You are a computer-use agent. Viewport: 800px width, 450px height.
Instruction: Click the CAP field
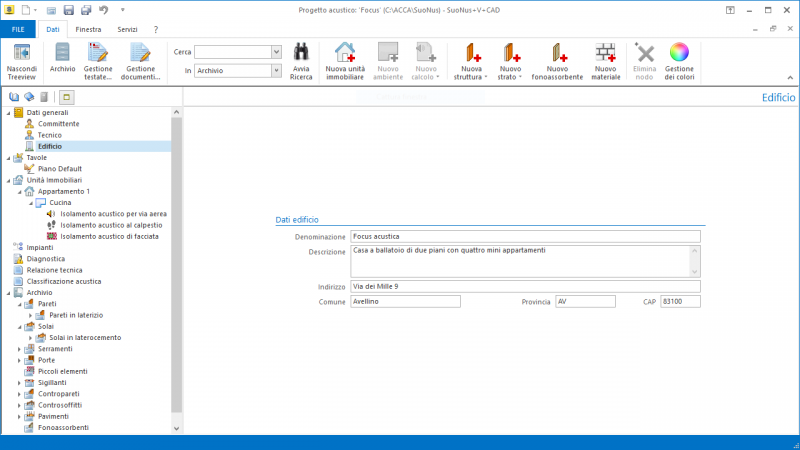click(x=680, y=302)
